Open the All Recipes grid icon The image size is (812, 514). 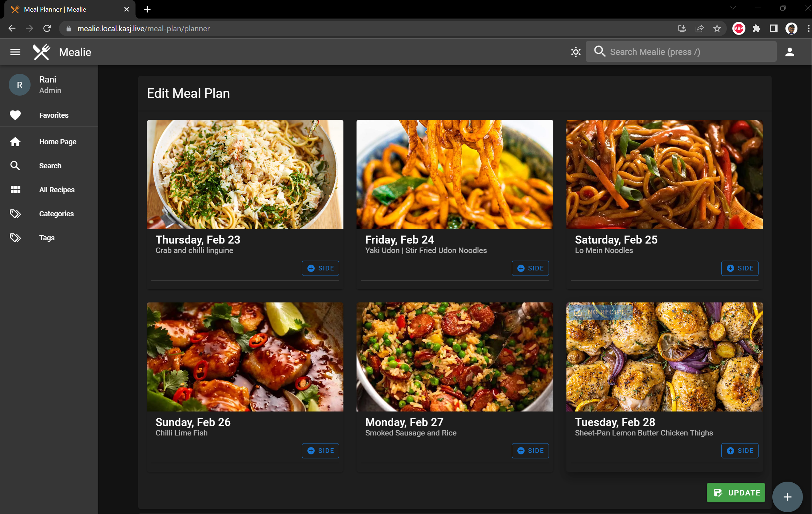(x=15, y=190)
